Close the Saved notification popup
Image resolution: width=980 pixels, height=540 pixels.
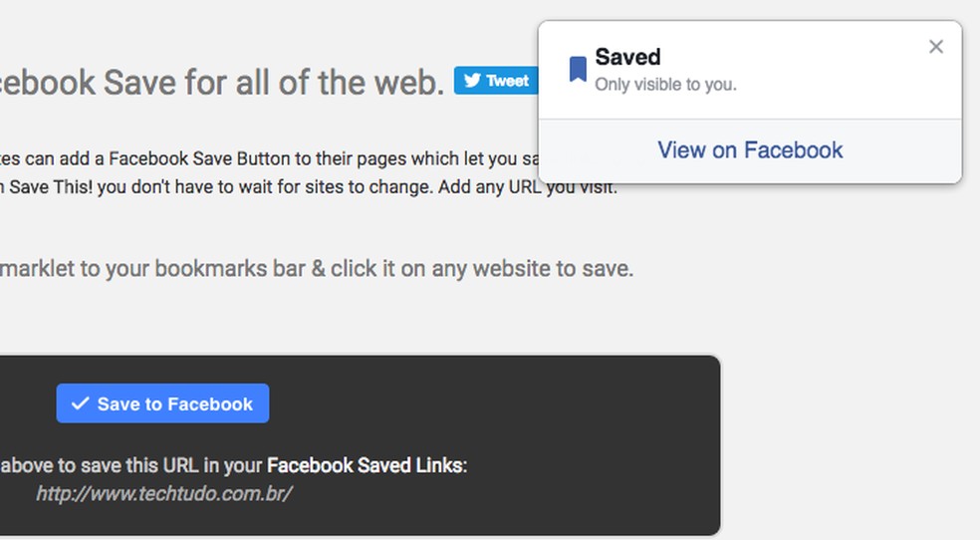click(x=935, y=47)
